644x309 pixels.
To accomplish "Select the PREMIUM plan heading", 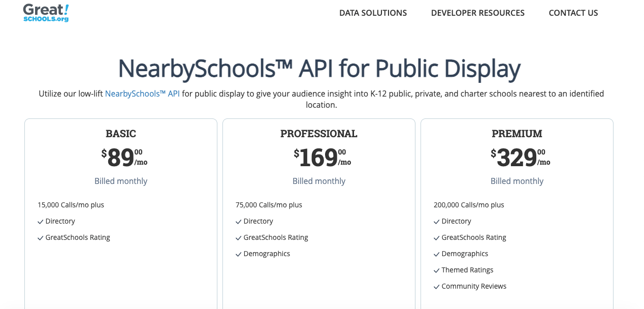I will coord(517,134).
